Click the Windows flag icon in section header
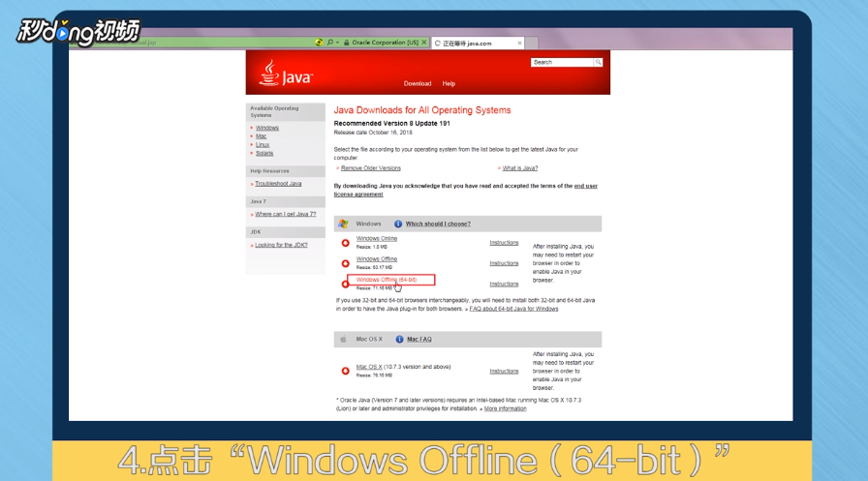This screenshot has width=868, height=481. point(343,224)
